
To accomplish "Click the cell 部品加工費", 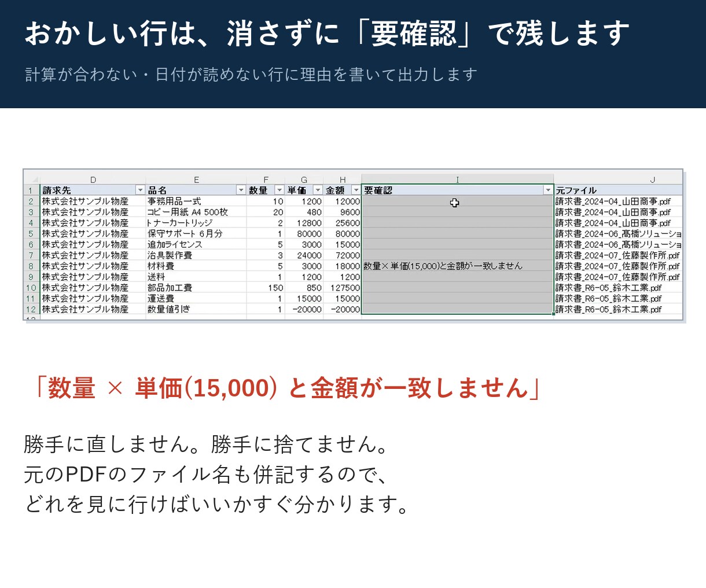I will [x=196, y=288].
